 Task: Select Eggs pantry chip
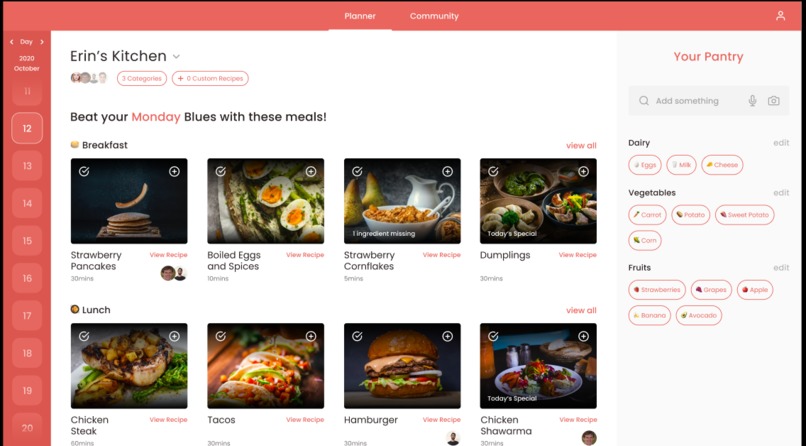[645, 165]
